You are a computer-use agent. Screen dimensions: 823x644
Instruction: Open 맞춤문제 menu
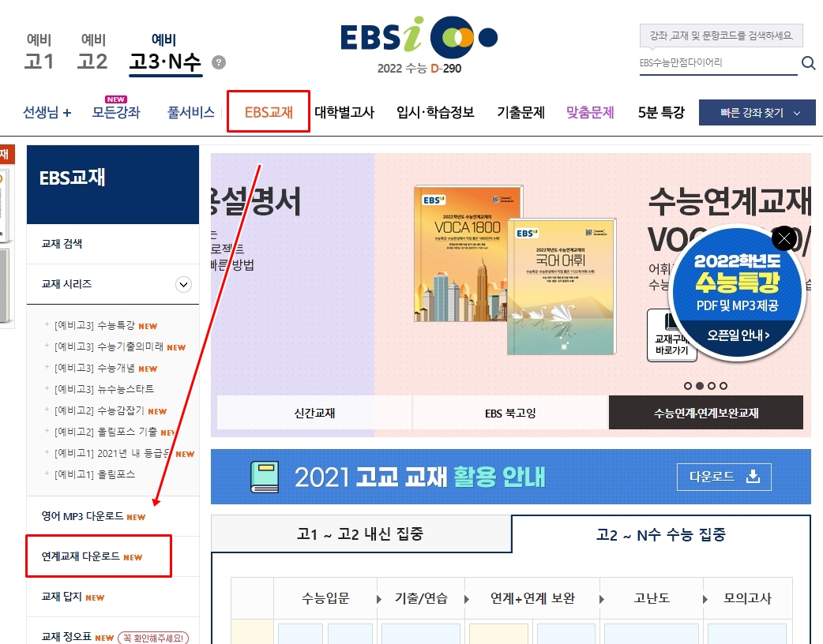pos(590,112)
